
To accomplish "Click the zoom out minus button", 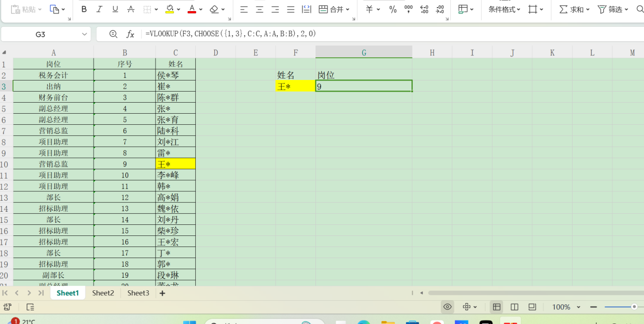I will [x=594, y=307].
